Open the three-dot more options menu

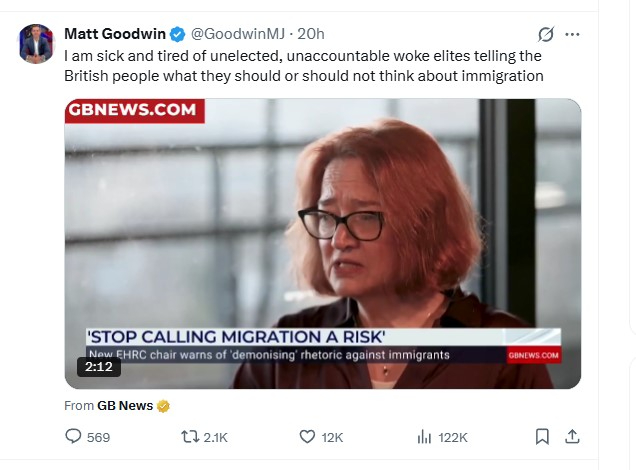[x=572, y=34]
